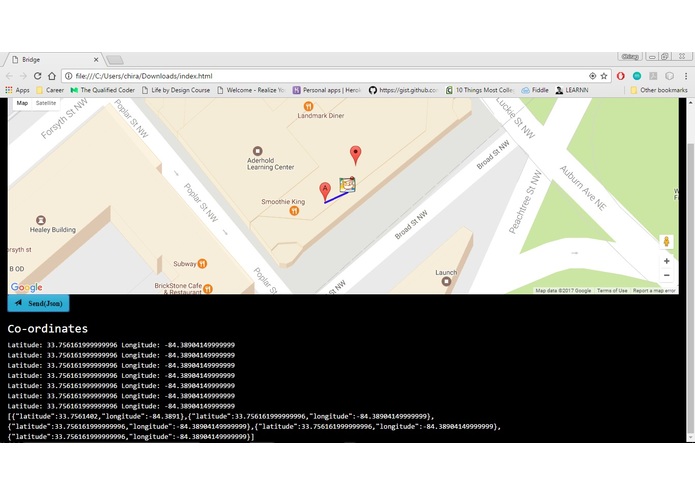Open the Other bookmarks folder
695x494 pixels.
(659, 90)
